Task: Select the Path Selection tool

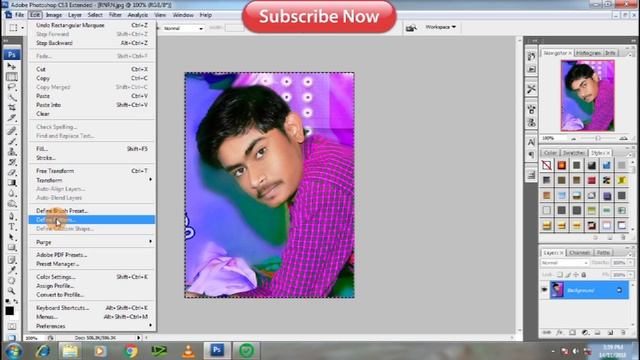Action: click(11, 237)
